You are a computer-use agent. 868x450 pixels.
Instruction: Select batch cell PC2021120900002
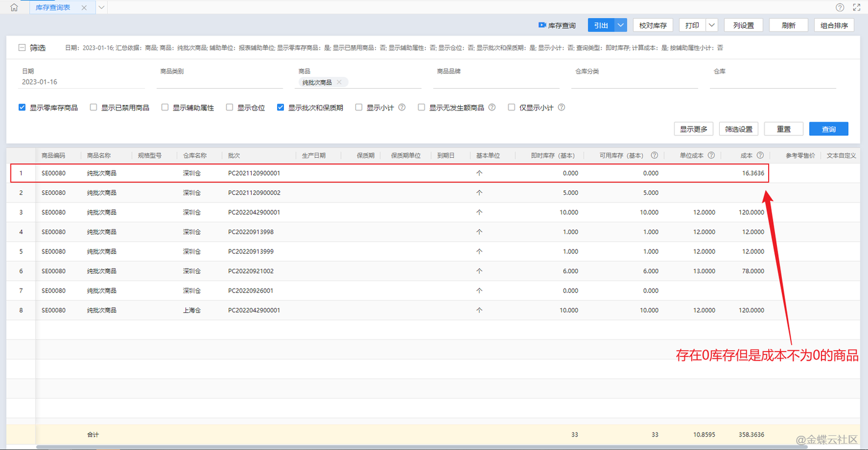(x=254, y=192)
